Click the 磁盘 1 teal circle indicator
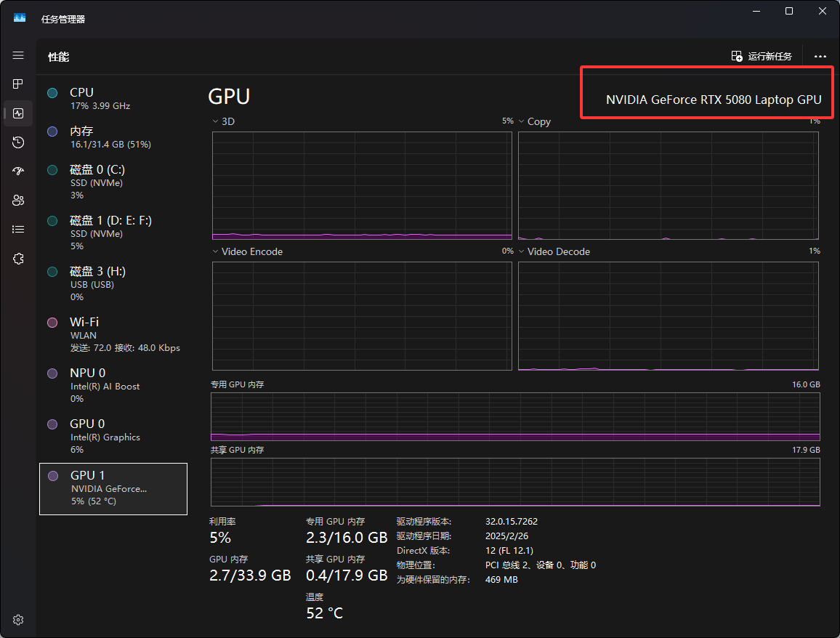Viewport: 840px width, 638px height. pos(52,221)
